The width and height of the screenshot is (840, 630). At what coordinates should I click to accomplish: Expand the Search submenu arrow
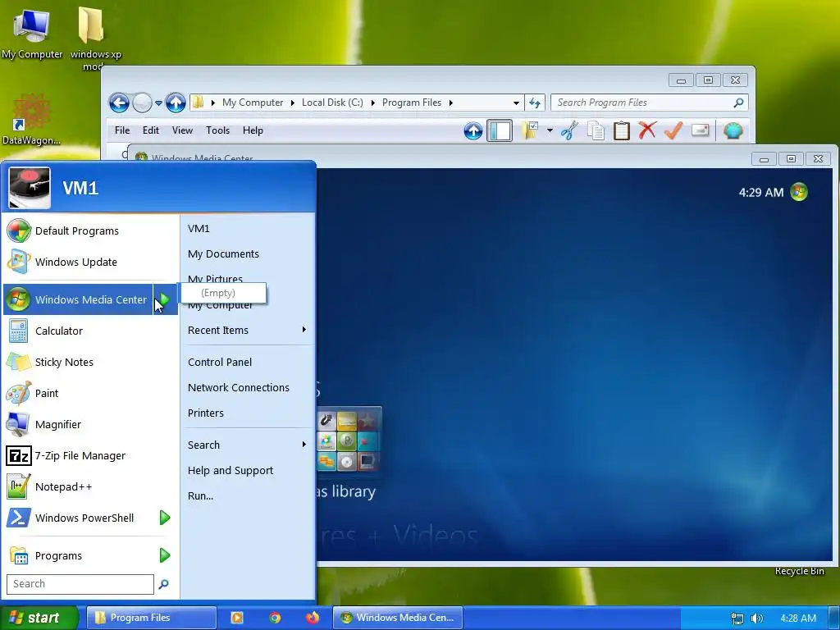click(x=304, y=444)
